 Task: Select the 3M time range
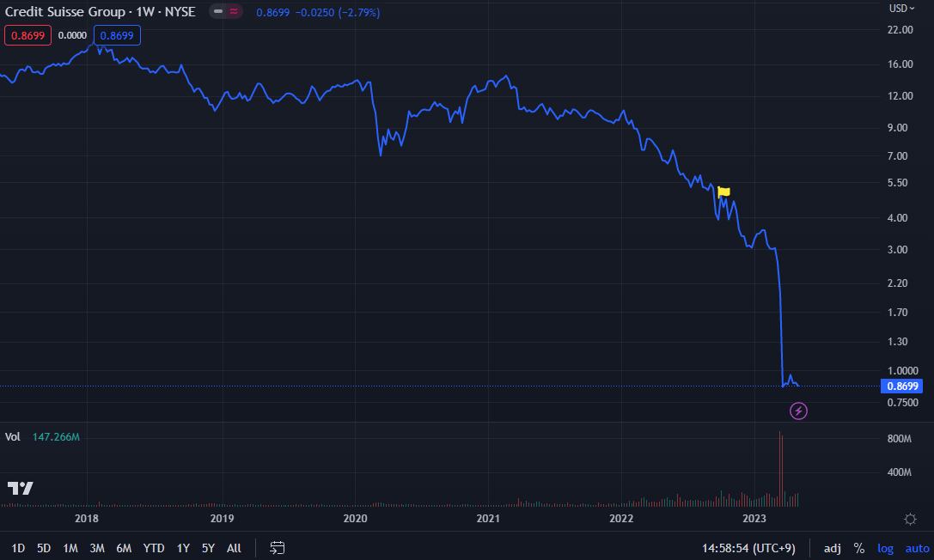97,548
